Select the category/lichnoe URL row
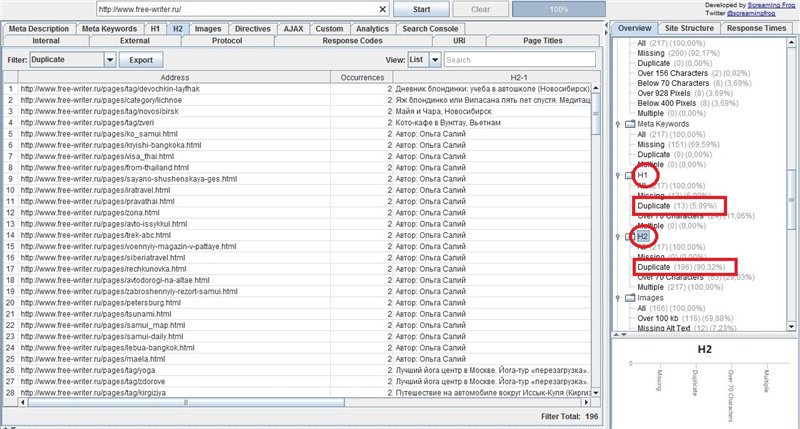 tap(297, 100)
